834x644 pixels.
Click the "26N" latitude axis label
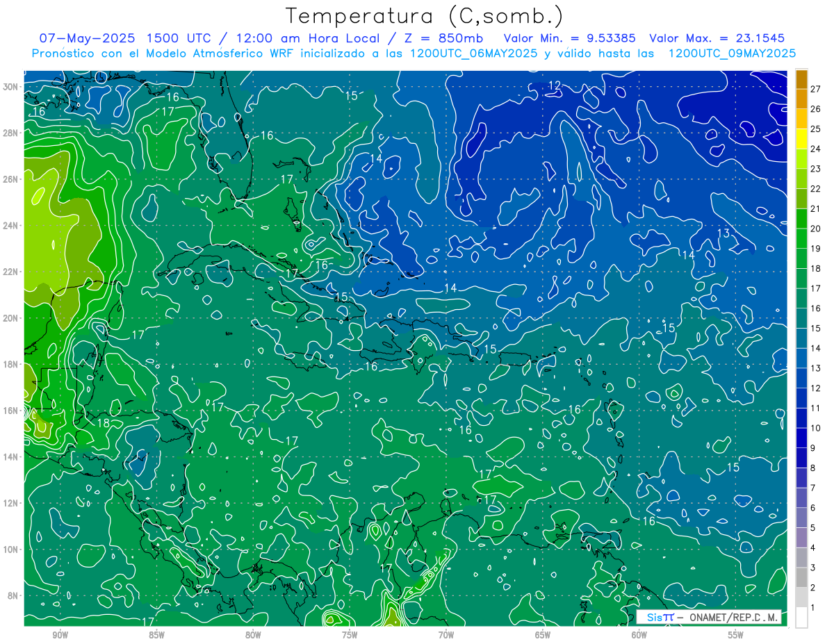point(10,179)
